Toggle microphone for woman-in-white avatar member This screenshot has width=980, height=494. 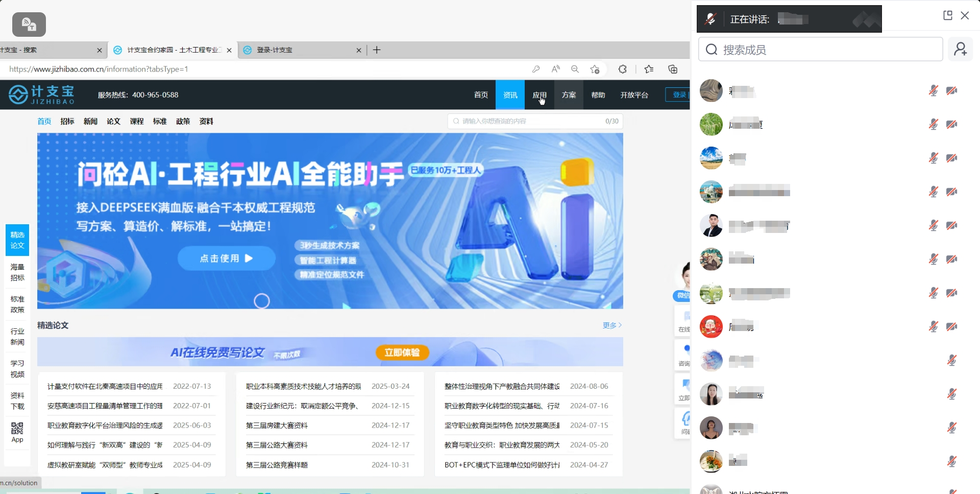[x=951, y=394]
